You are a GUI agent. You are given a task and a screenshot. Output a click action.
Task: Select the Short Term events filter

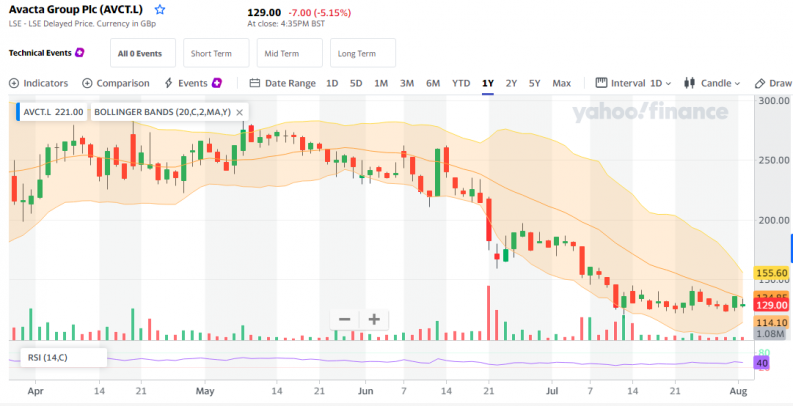(216, 53)
